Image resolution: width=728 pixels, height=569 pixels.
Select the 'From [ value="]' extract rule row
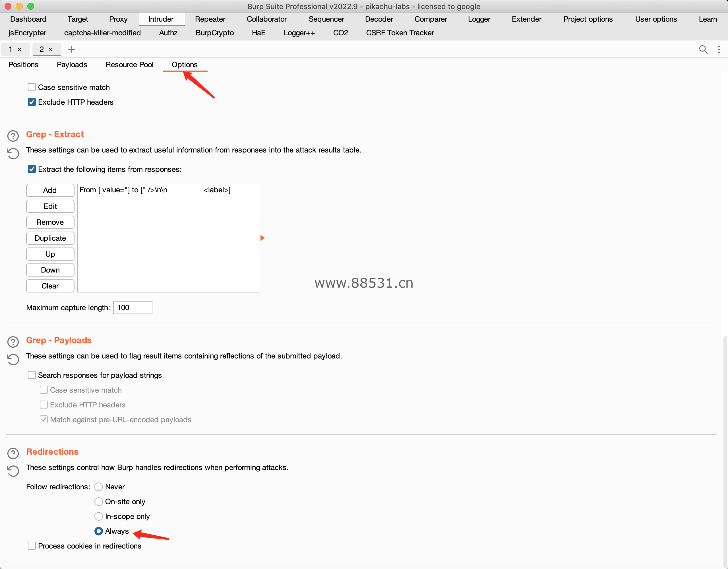[168, 190]
